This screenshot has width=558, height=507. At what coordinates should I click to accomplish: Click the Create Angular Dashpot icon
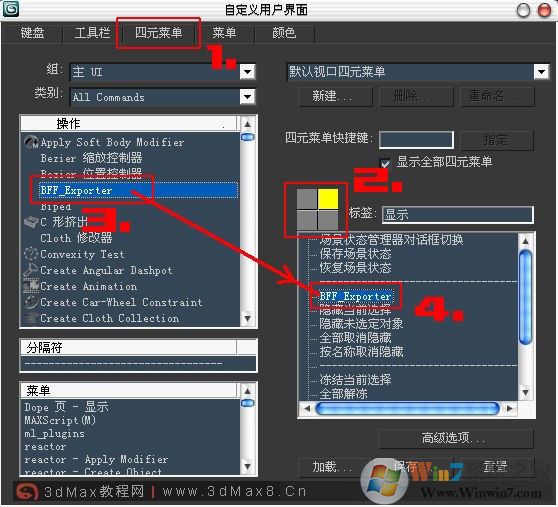coord(31,270)
